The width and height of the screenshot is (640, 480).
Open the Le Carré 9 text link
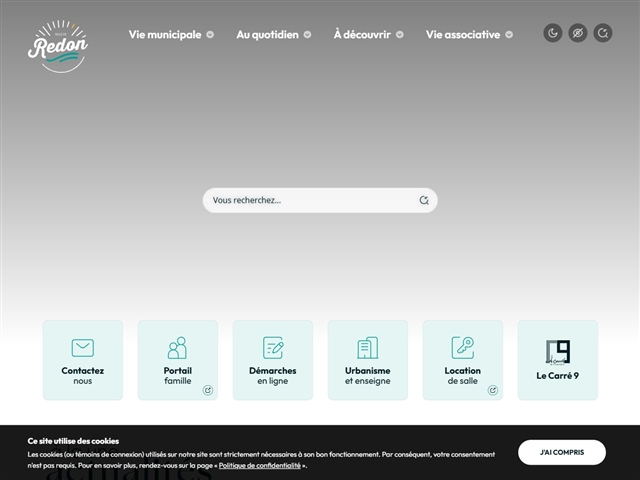[x=558, y=376]
